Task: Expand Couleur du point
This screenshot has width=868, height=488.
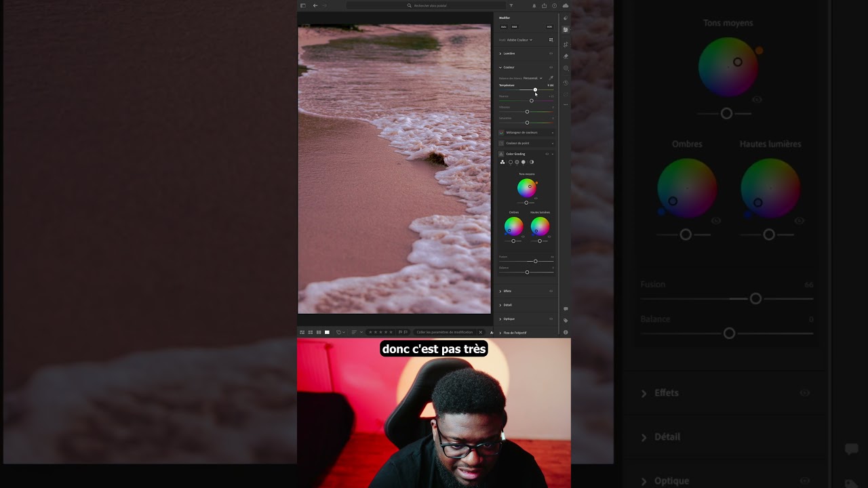Action: click(526, 143)
